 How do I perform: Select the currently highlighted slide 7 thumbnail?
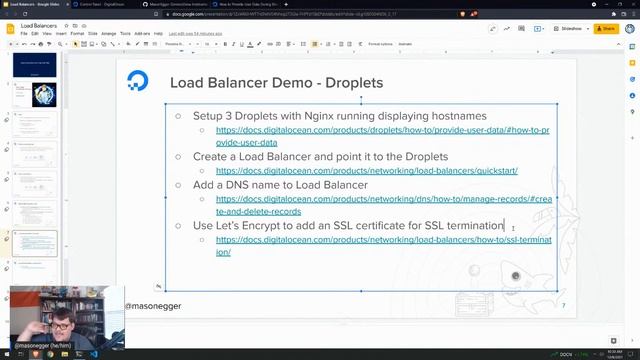(x=35, y=244)
